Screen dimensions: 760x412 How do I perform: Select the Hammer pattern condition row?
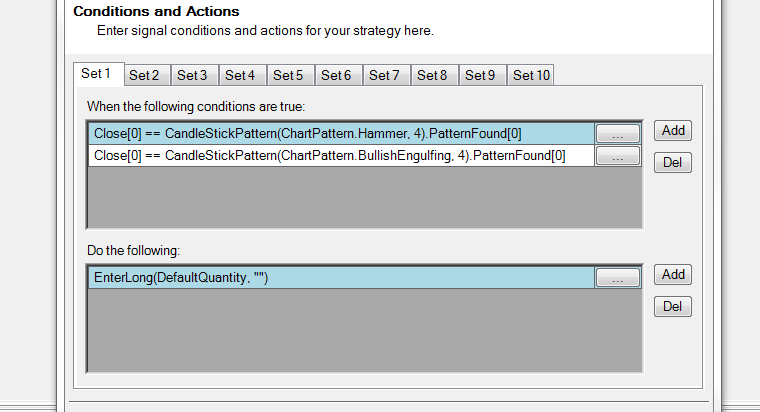[340, 134]
